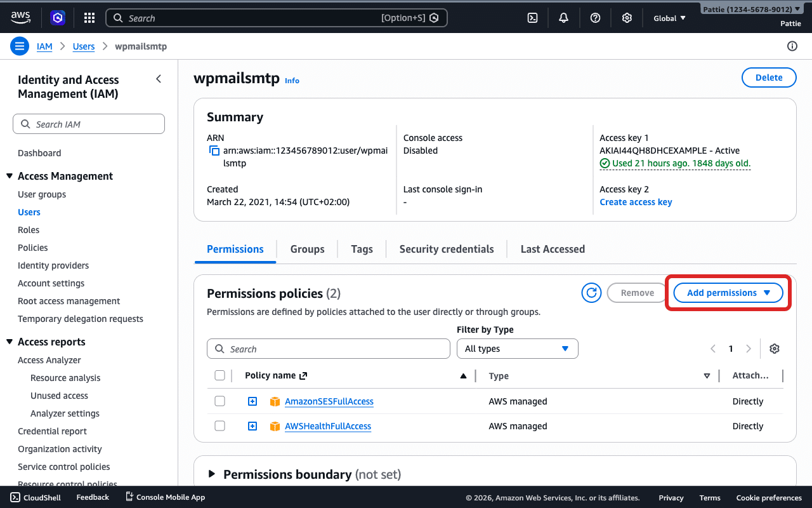The height and width of the screenshot is (508, 812).
Task: Toggle the hamburger navigation menu
Action: [20, 46]
